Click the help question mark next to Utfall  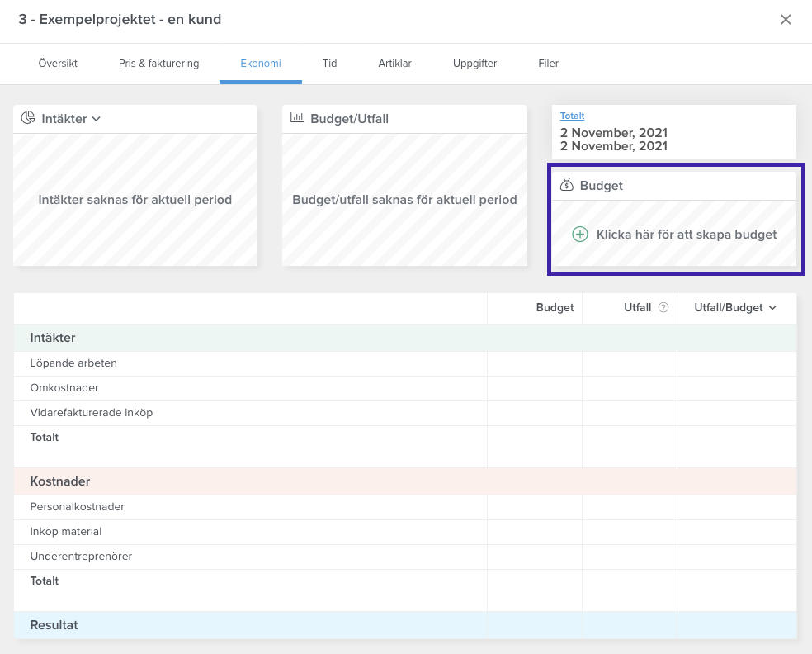coord(663,307)
